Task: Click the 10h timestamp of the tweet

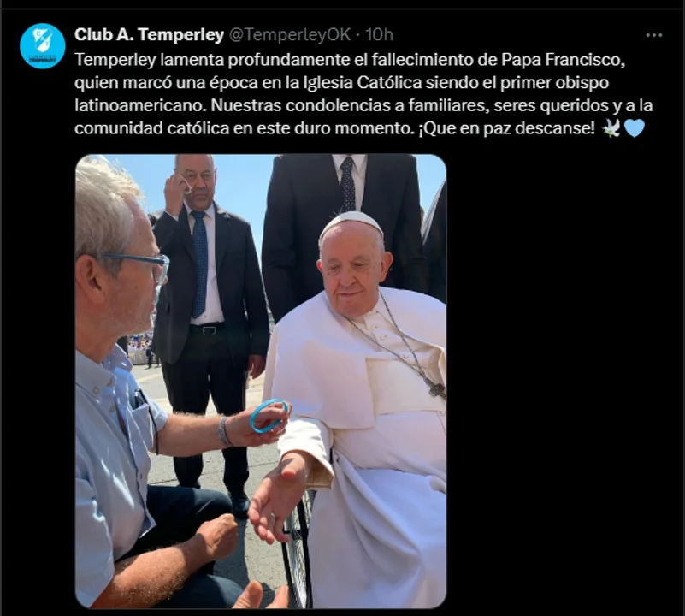Action: click(379, 34)
